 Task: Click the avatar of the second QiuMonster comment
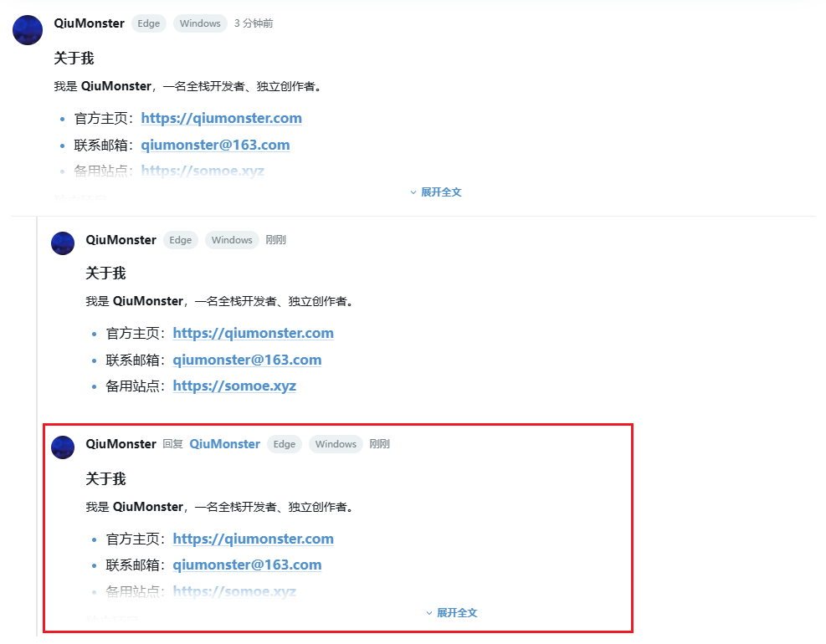click(x=63, y=243)
